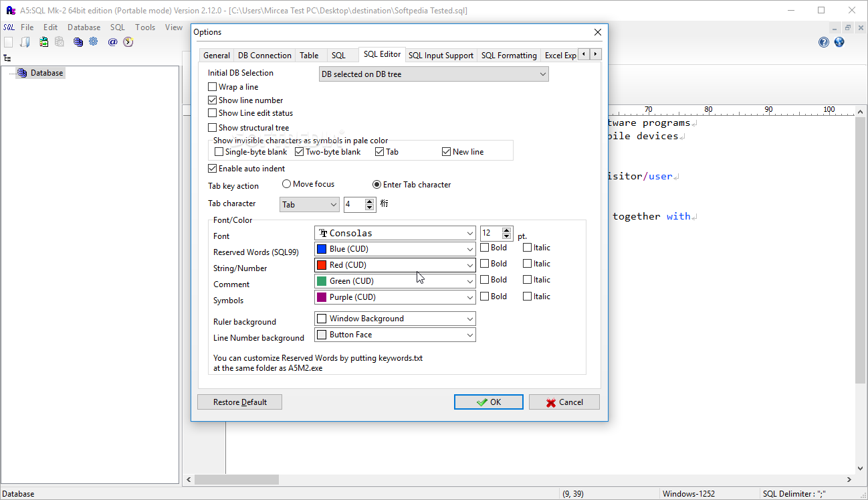The width and height of the screenshot is (868, 500).
Task: Click the editor horizontal scrollbar thumb
Action: pos(236,479)
